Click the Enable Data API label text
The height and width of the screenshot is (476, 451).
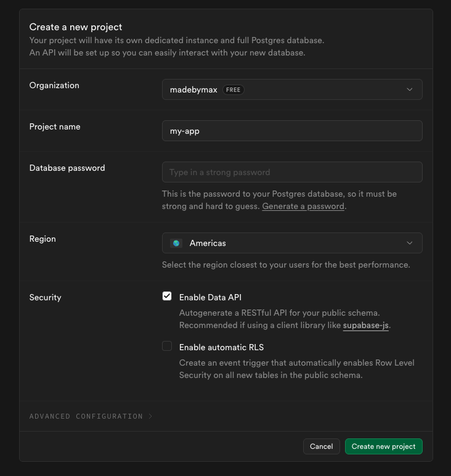click(210, 297)
